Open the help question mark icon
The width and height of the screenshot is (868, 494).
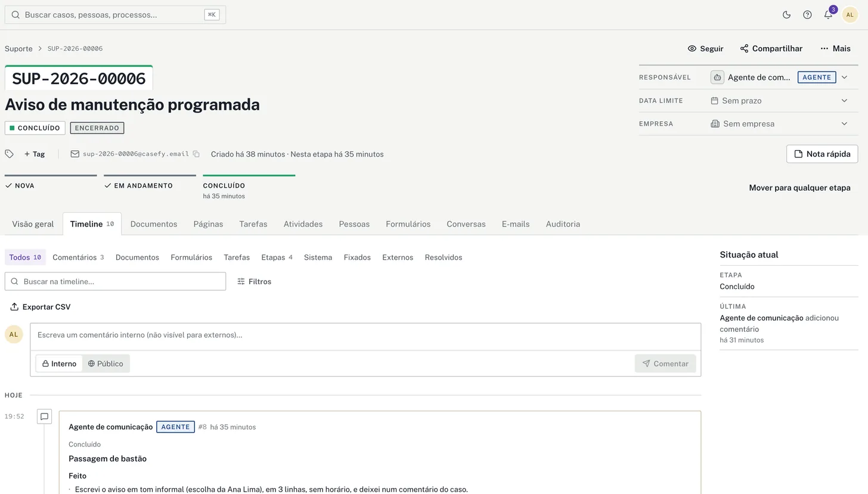(x=807, y=15)
